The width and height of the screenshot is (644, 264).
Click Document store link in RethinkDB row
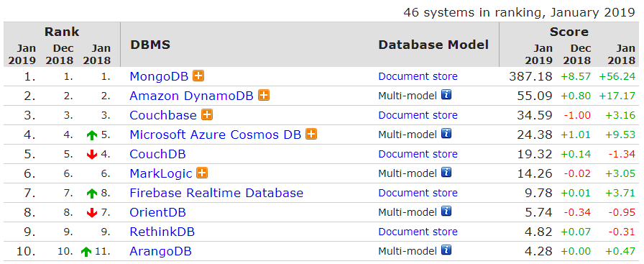click(418, 232)
